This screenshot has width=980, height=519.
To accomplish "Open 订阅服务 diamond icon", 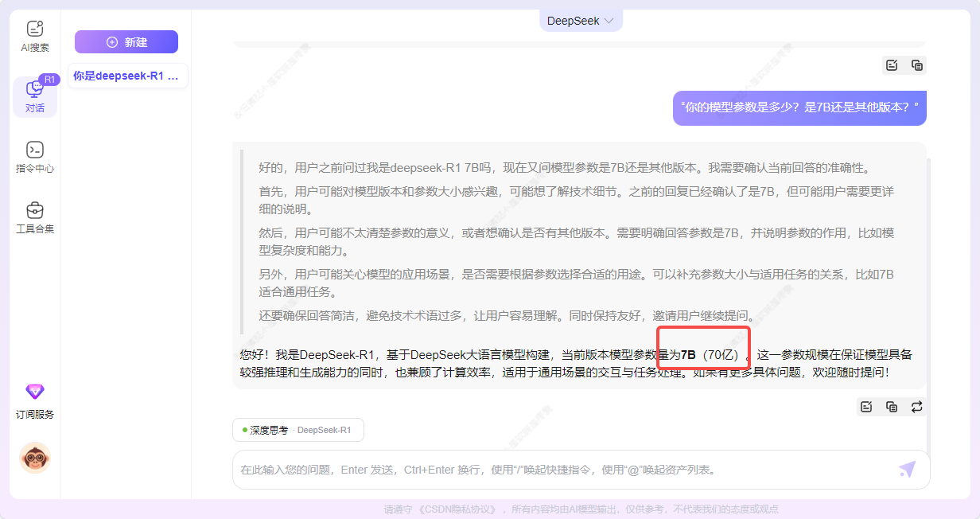I will tap(35, 392).
